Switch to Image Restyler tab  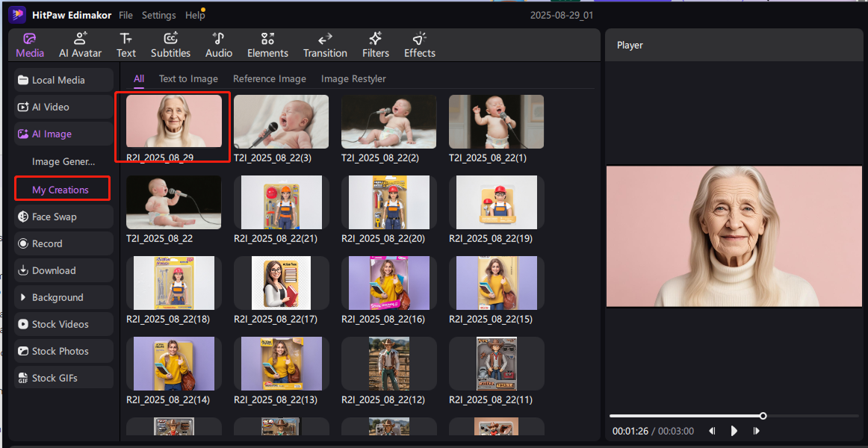pyautogui.click(x=353, y=78)
